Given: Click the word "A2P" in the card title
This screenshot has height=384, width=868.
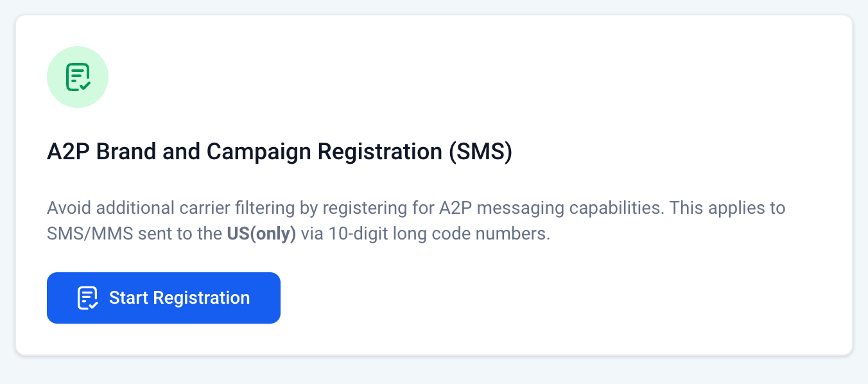Looking at the screenshot, I should pos(67,152).
